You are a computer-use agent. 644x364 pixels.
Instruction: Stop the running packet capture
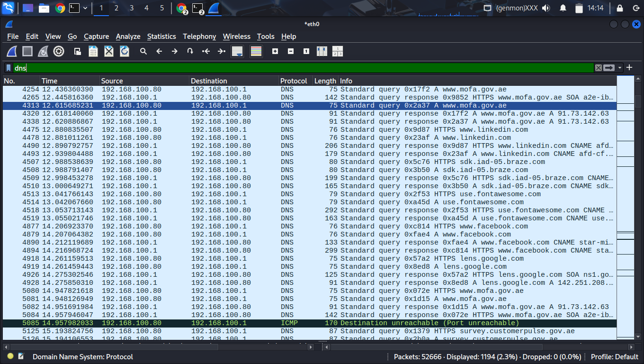(x=27, y=51)
